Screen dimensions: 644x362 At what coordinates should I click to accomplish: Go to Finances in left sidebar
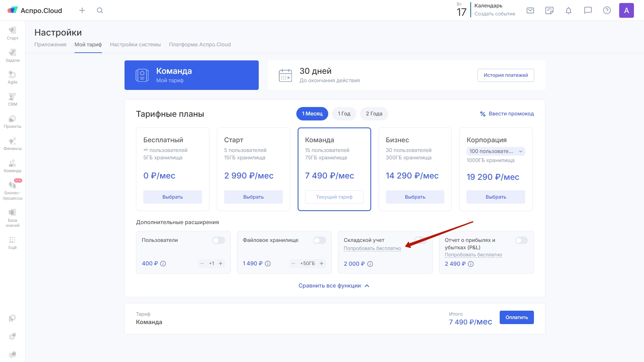point(12,144)
